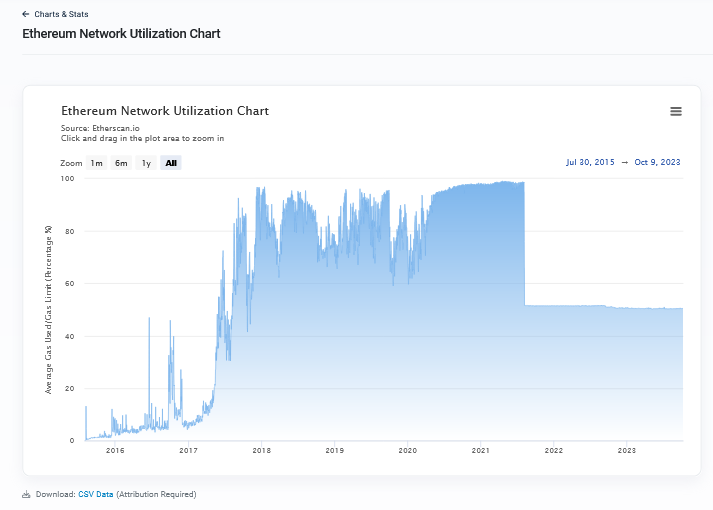Click the back arrow beside Charts & Stats
This screenshot has height=510, width=713.
pos(25,15)
